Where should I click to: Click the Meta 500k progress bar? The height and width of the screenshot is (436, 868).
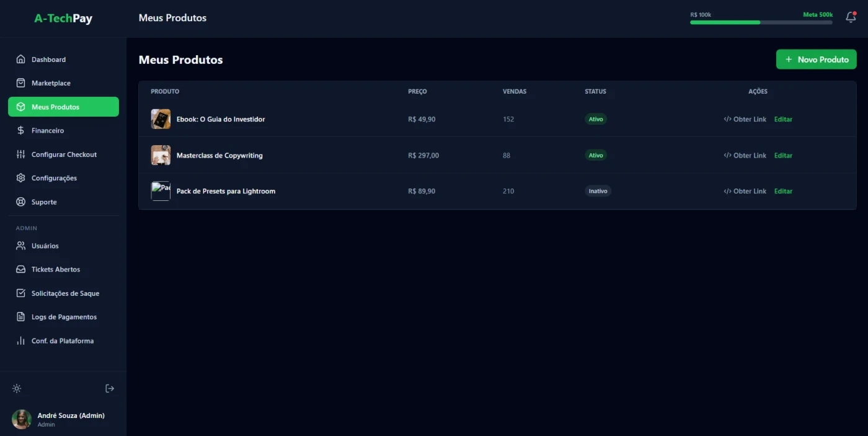pyautogui.click(x=761, y=22)
